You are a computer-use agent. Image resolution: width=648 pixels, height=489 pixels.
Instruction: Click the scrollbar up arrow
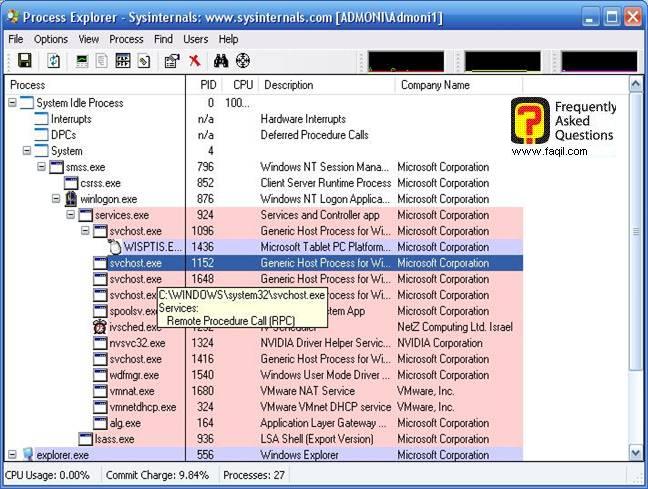point(636,85)
